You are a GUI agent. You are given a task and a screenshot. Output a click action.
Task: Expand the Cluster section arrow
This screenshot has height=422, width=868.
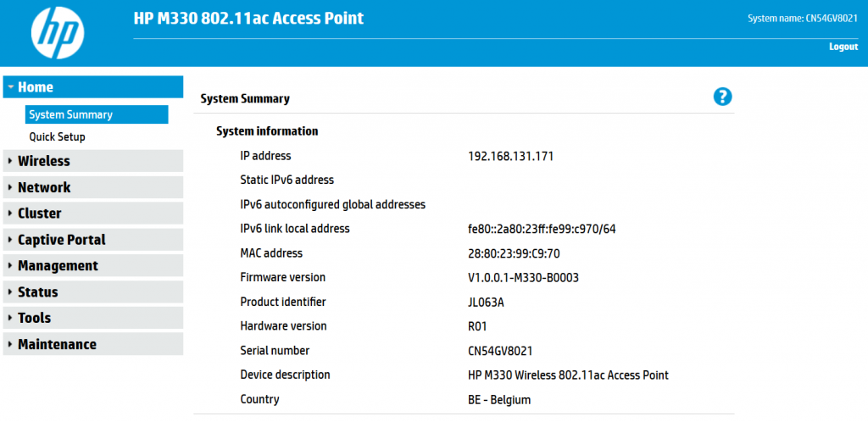click(10, 214)
